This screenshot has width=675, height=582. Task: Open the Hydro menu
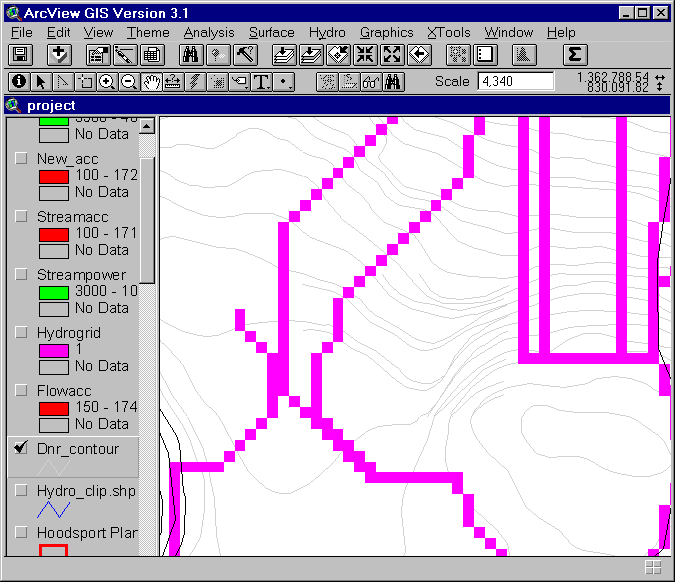pos(327,33)
